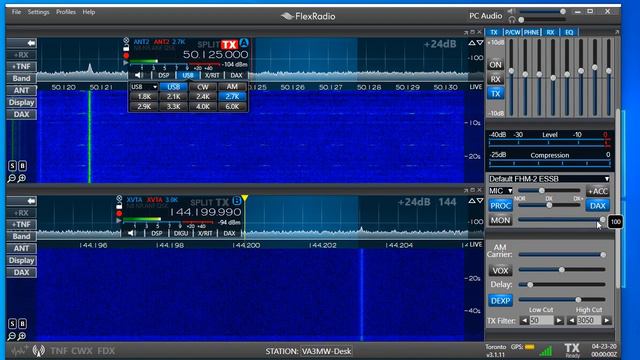Click the B button on the top panadapter
640x360 pixels.
22,166
